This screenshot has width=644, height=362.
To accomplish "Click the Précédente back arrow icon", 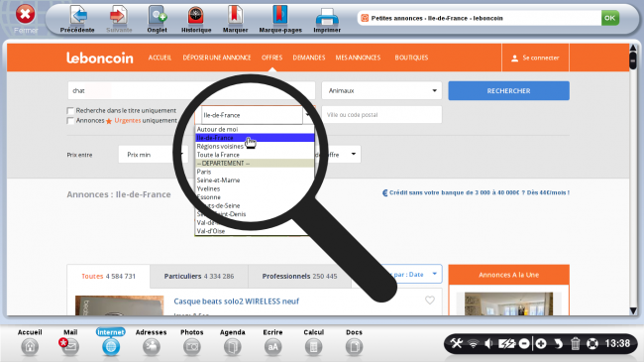I will tap(78, 16).
